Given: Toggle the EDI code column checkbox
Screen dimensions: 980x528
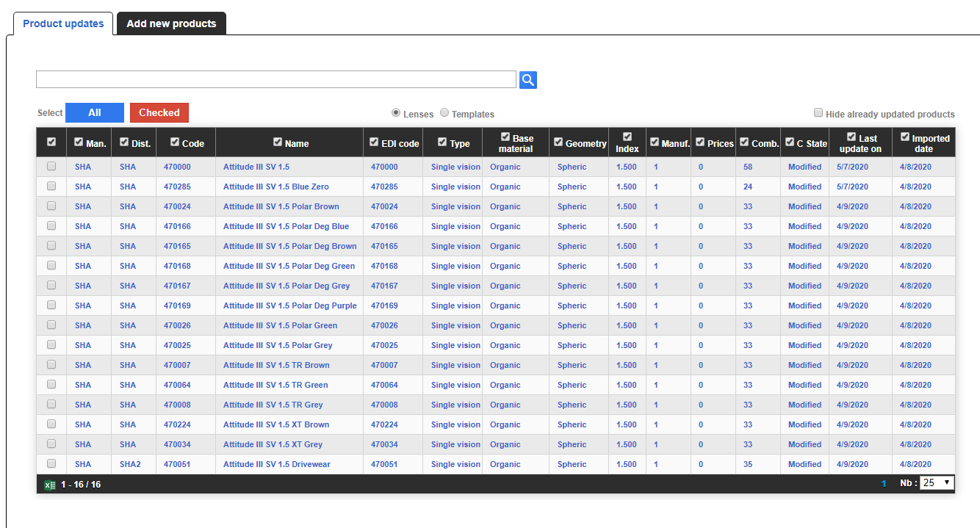Looking at the screenshot, I should (x=374, y=142).
